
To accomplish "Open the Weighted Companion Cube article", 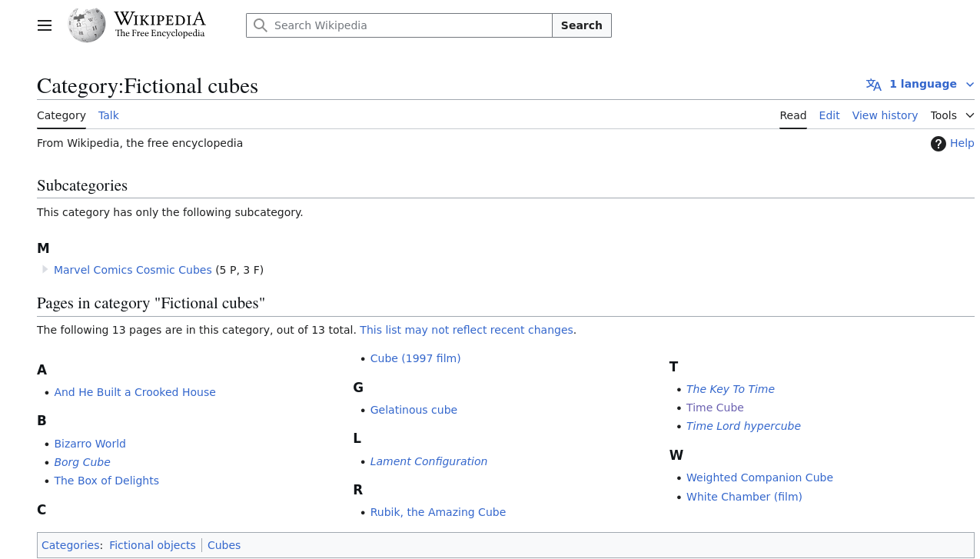I will [x=759, y=477].
